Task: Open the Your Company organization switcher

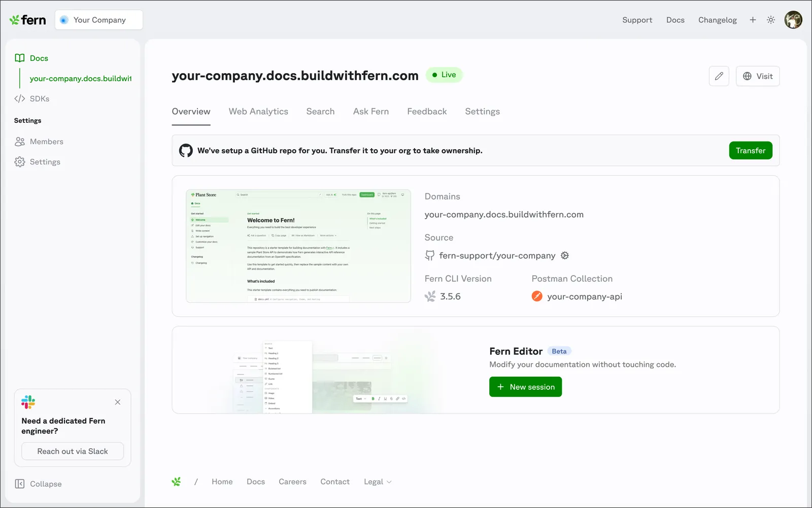Action: coord(99,20)
